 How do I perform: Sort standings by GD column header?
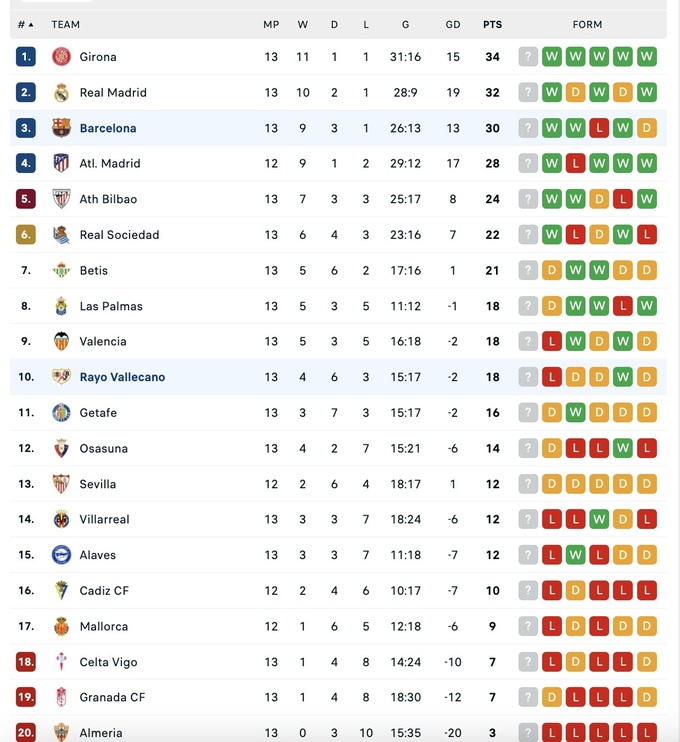coord(453,24)
